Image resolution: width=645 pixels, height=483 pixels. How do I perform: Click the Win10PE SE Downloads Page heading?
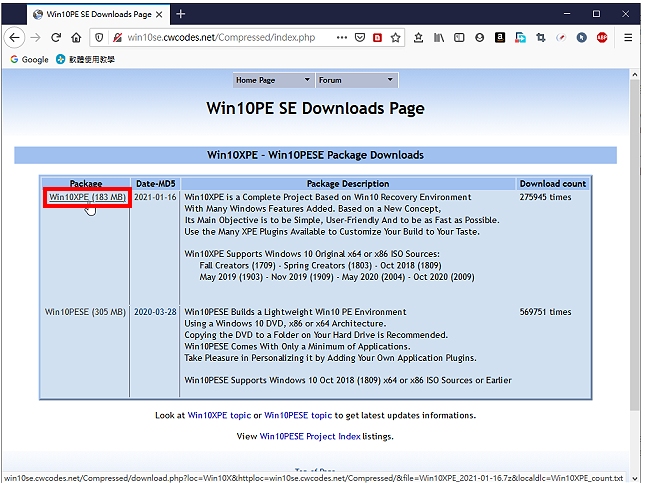coord(316,109)
